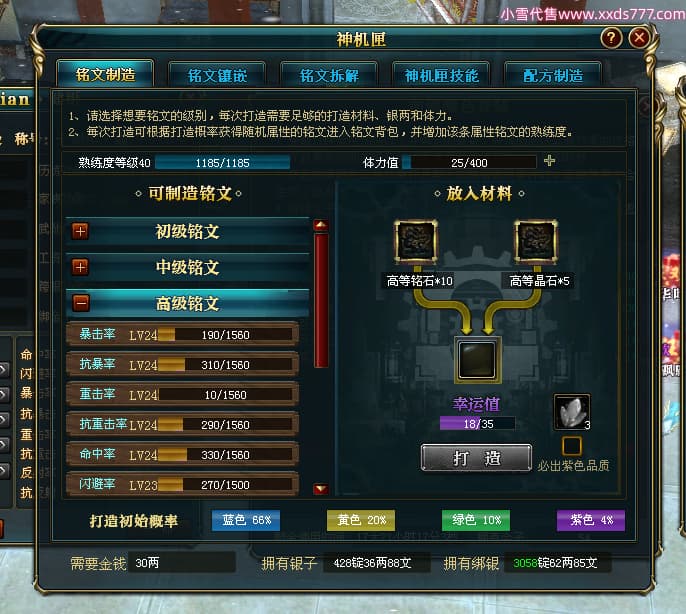Viewport: 686px width, 614px height.
Task: Click the plus icon beside 体力值
Action: pos(549,161)
